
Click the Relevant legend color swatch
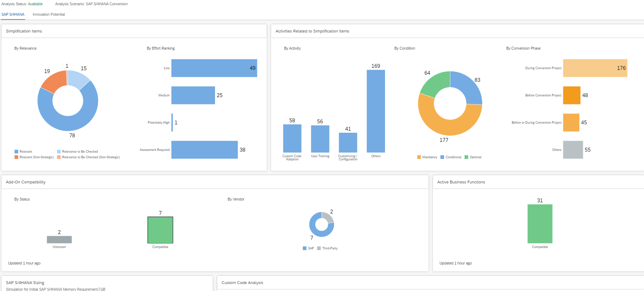pos(16,152)
